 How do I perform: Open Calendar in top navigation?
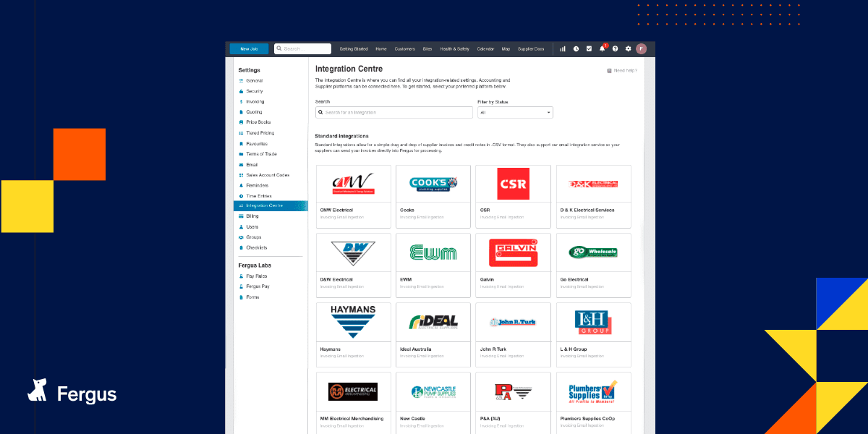485,48
